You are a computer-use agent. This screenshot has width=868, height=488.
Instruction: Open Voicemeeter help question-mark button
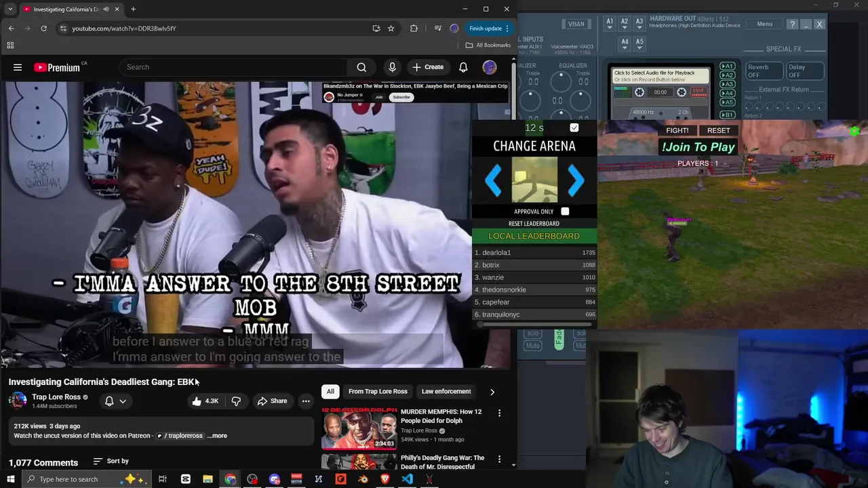tap(792, 24)
